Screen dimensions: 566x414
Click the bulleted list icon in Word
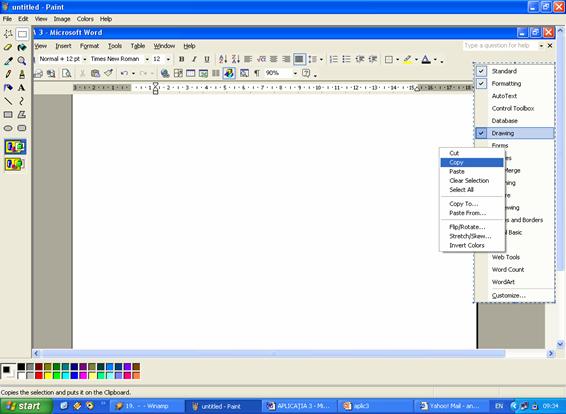[x=346, y=59]
